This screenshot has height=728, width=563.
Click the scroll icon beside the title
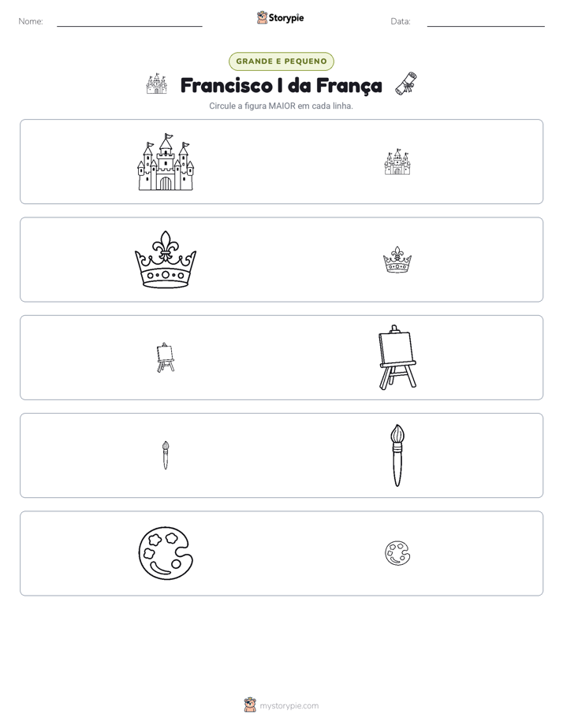click(x=405, y=84)
